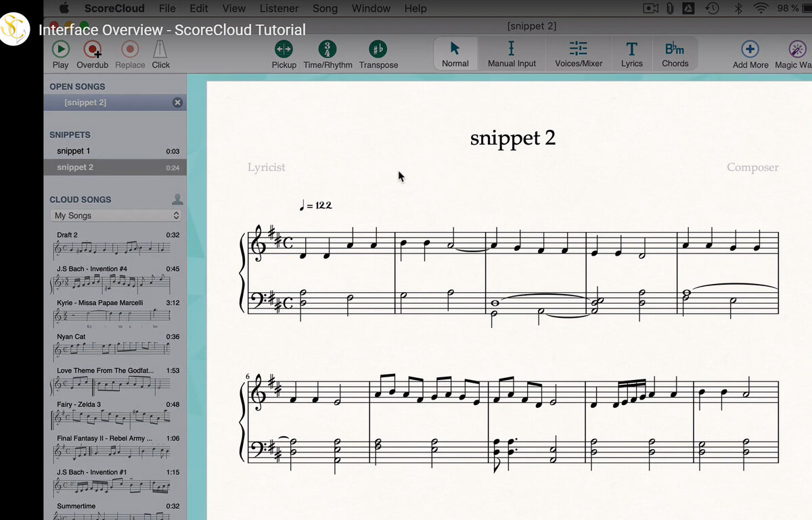Click the ScoreCloud tutorial channel logo
Viewport: 812px width, 520px height.
[x=15, y=30]
